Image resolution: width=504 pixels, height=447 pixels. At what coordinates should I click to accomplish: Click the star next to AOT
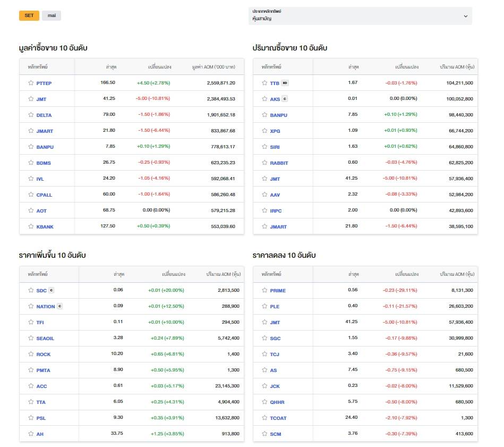(31, 210)
